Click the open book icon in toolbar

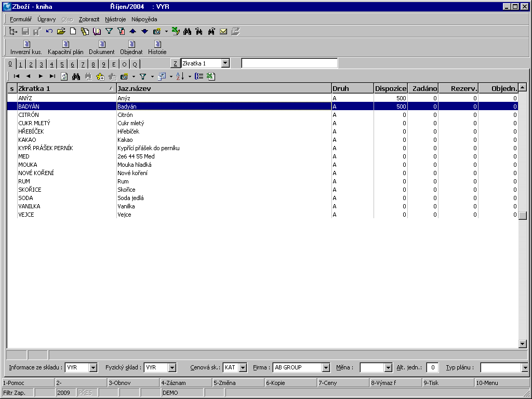[x=97, y=32]
